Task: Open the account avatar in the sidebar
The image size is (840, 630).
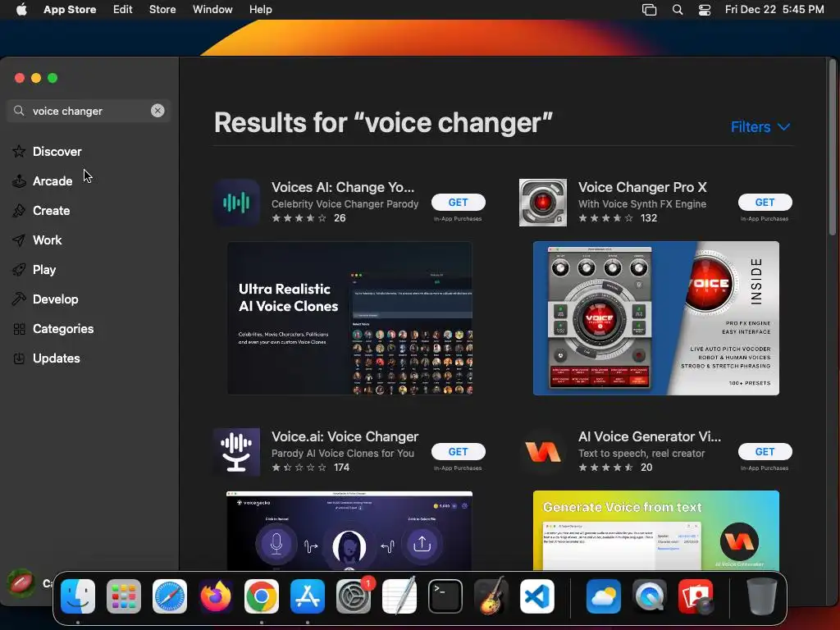Action: [21, 583]
